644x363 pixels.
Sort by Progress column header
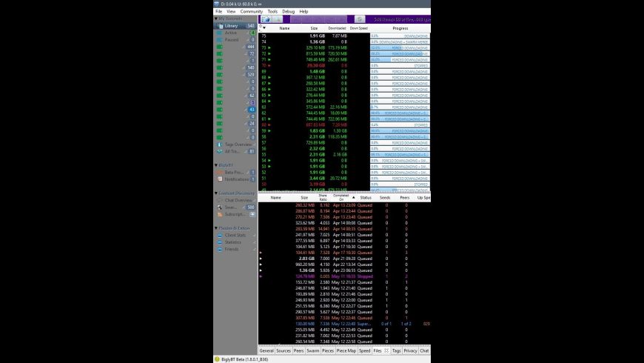click(x=400, y=28)
